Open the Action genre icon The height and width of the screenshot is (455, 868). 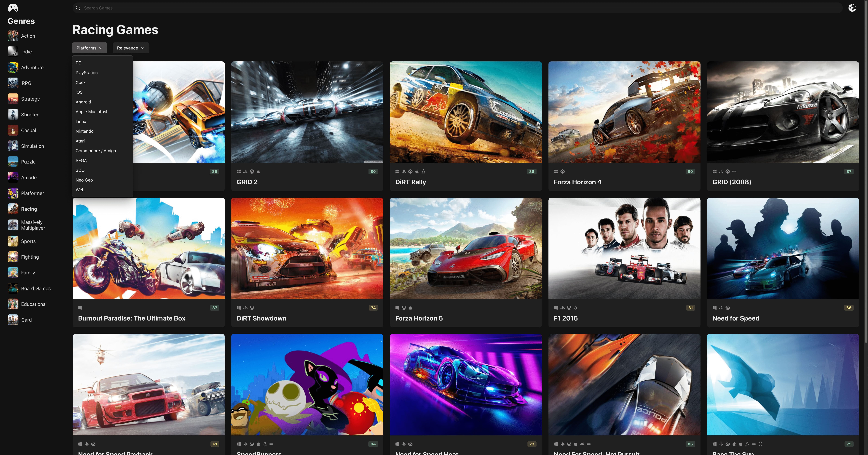[x=13, y=36]
